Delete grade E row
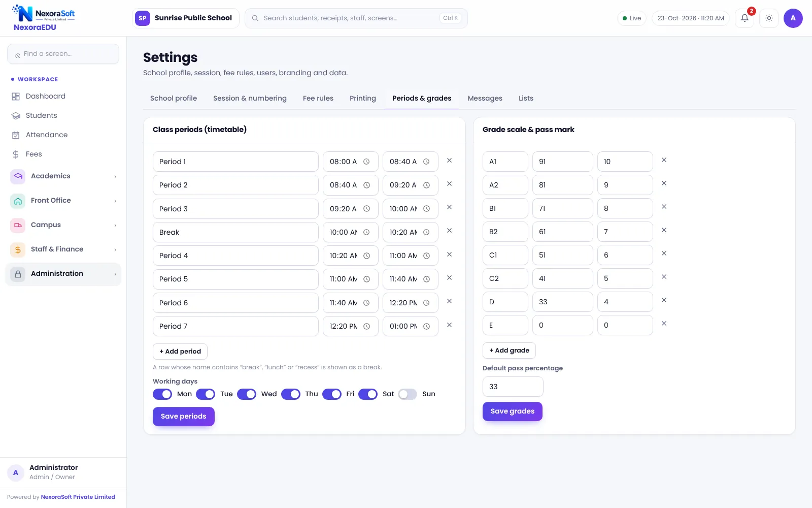The image size is (812, 508). pos(664,324)
